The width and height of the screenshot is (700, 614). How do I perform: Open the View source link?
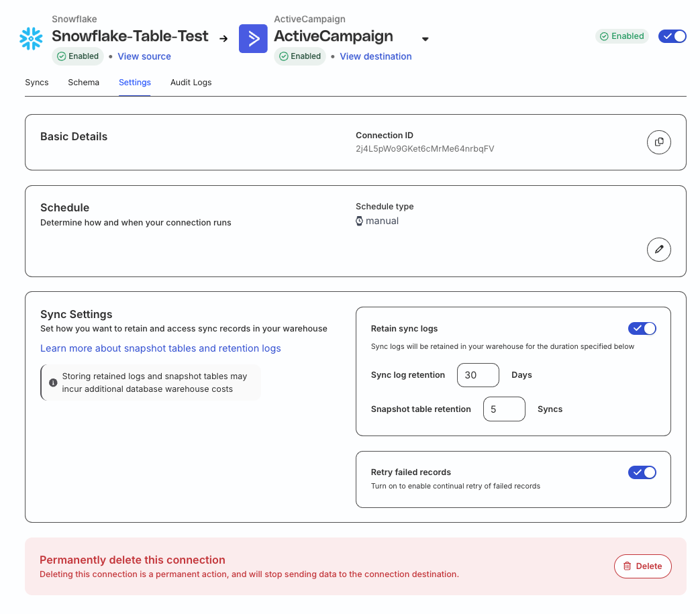144,56
